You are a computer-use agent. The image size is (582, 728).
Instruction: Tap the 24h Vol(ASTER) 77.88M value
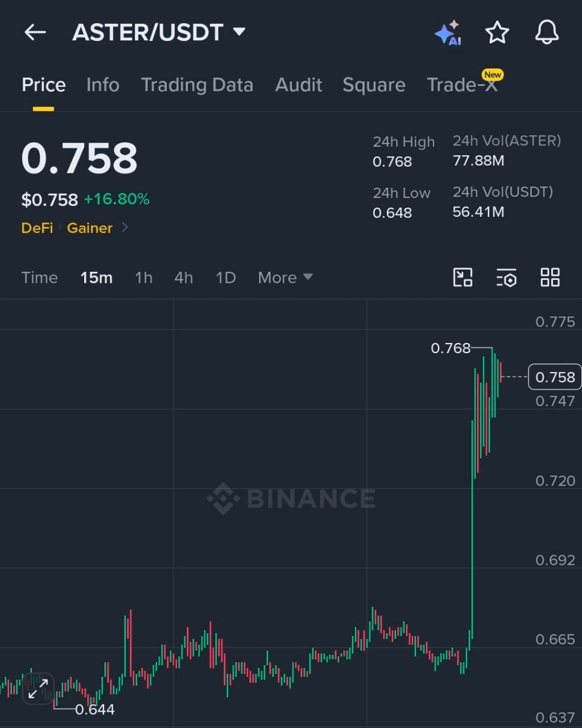(478, 160)
